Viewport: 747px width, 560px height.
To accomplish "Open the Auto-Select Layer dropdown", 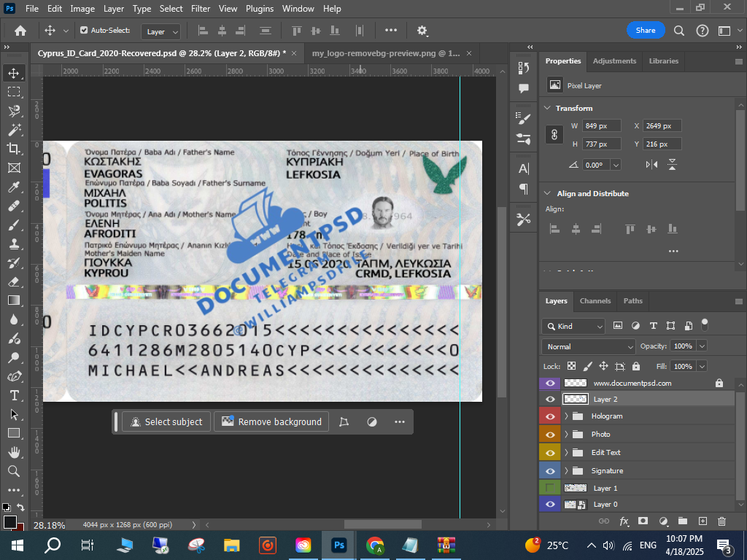I will pyautogui.click(x=161, y=31).
